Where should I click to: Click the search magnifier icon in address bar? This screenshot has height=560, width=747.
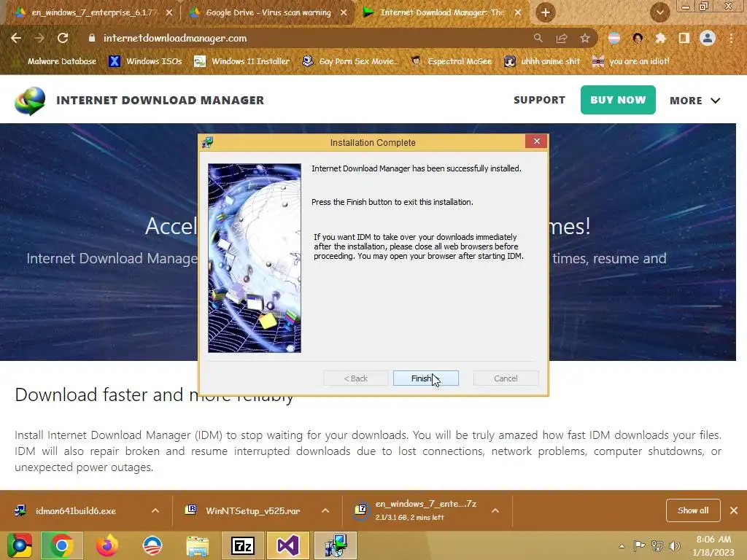point(538,38)
